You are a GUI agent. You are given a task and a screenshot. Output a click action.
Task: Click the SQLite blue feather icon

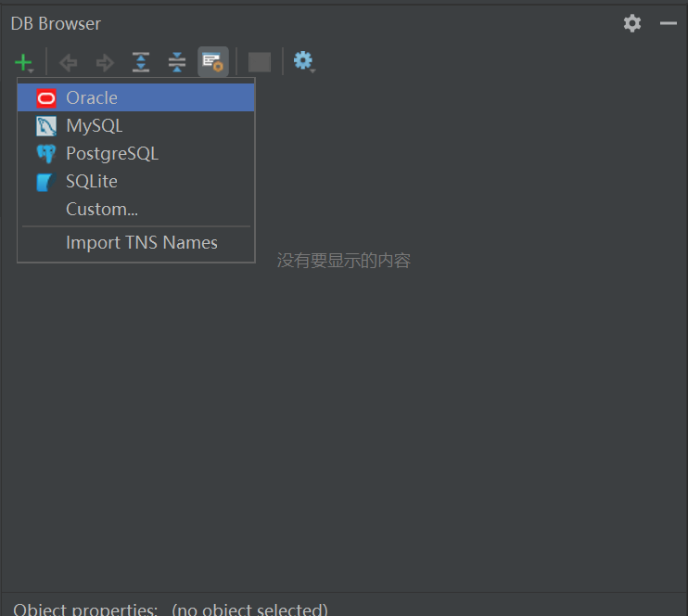(46, 182)
